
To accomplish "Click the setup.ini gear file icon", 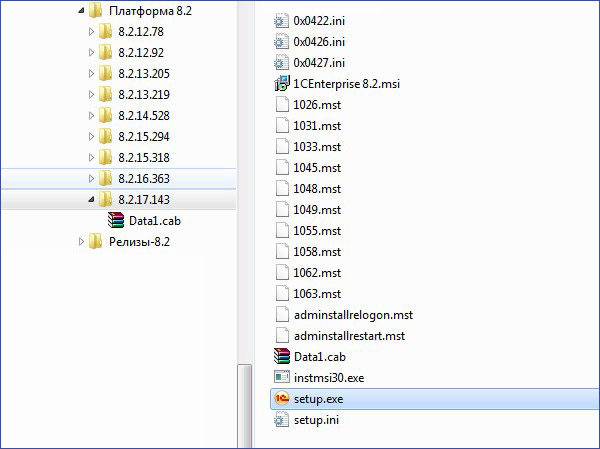I will click(x=282, y=420).
